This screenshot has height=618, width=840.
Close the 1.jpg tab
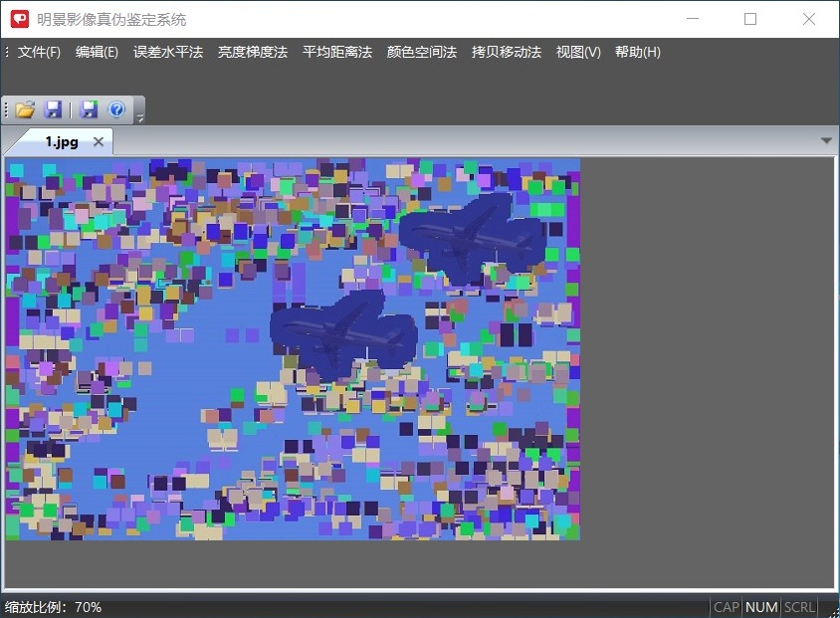coord(98,142)
